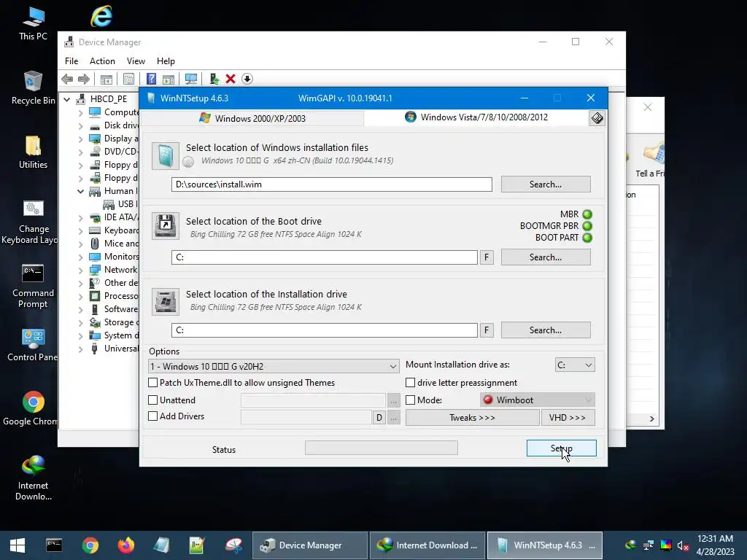Click the Windows installation files box icon
The height and width of the screenshot is (560, 747).
coord(166,156)
